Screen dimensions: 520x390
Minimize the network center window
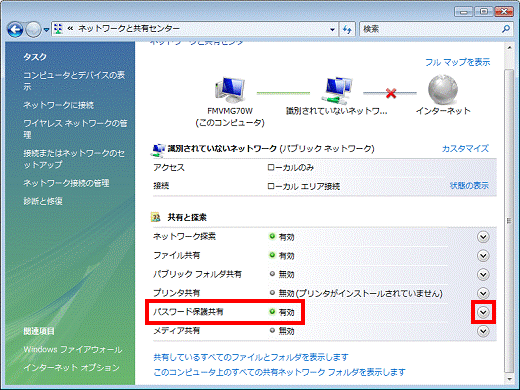(464, 12)
